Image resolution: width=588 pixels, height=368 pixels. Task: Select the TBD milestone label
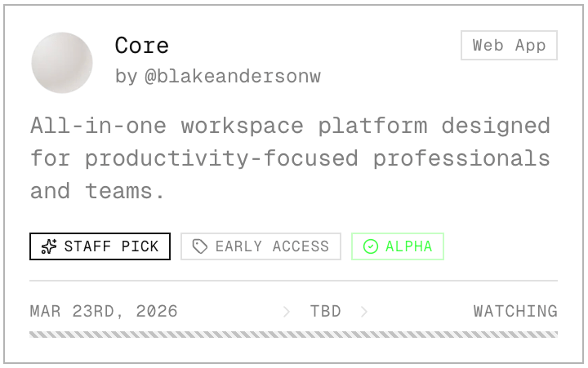(326, 311)
